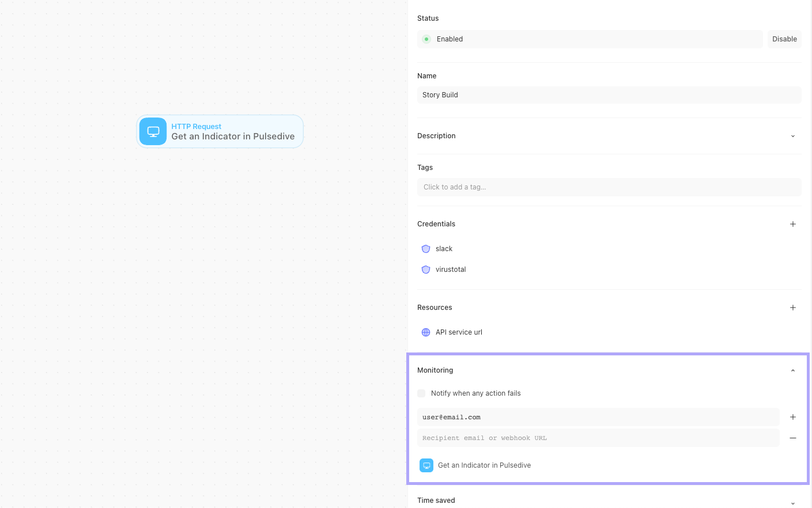
Task: Click the Resources section heading
Action: click(435, 308)
